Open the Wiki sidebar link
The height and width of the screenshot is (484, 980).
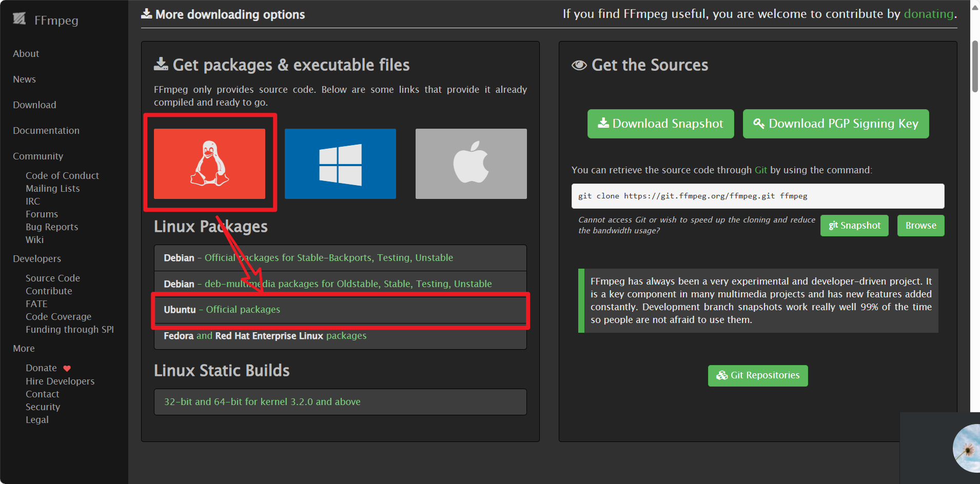click(34, 239)
